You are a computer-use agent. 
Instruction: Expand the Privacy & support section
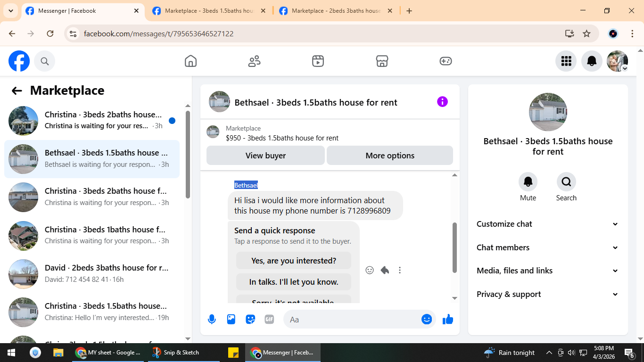548,294
